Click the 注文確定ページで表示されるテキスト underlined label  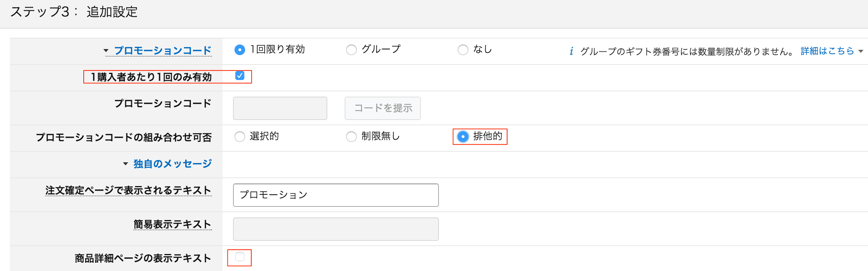pos(128,190)
